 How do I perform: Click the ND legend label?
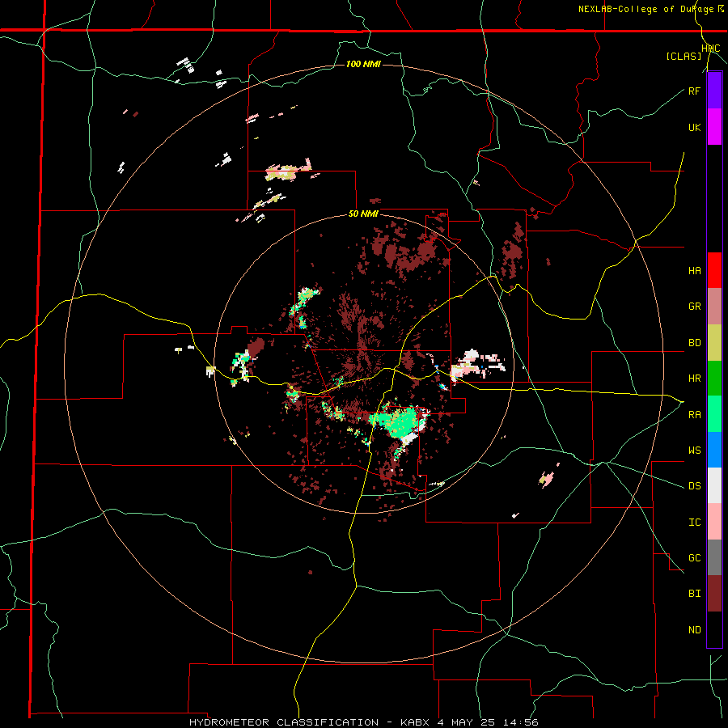694,630
